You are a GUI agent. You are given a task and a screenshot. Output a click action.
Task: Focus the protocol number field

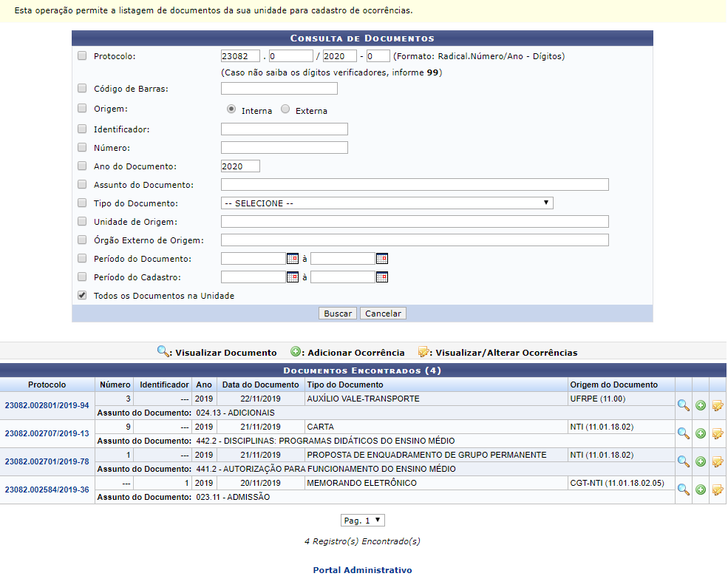click(x=291, y=56)
